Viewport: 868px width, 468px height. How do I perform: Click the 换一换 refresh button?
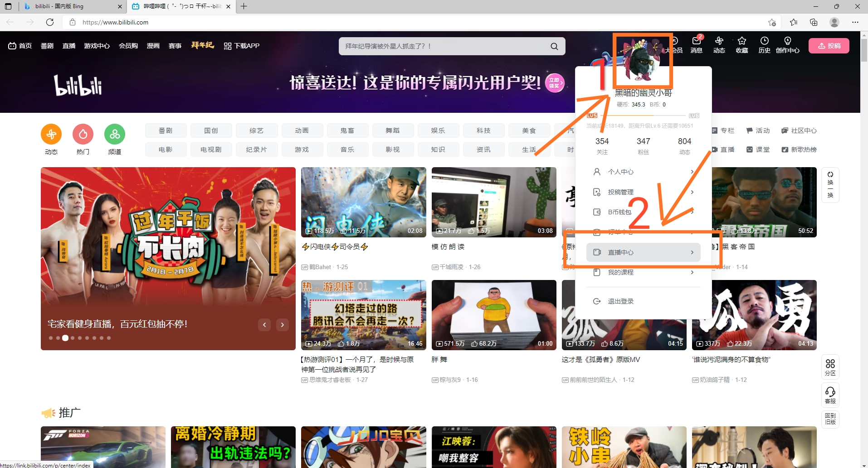click(830, 185)
